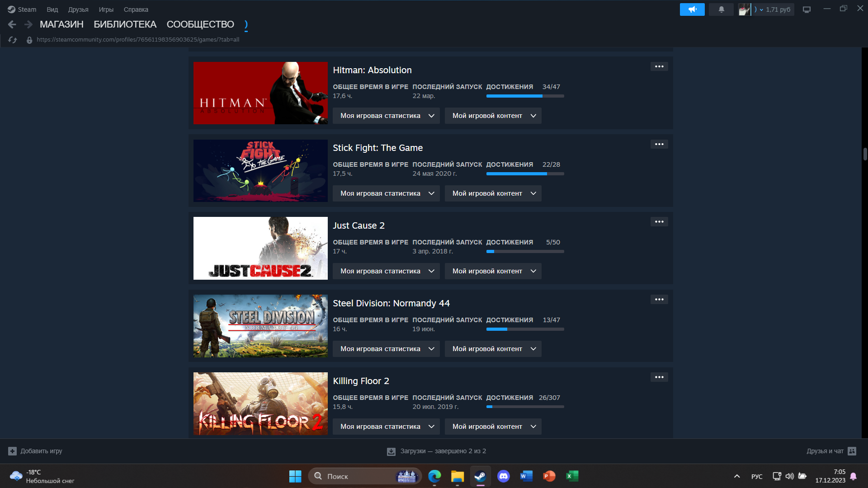The height and width of the screenshot is (488, 868).
Task: Open announcements megaphone button
Action: 692,9
